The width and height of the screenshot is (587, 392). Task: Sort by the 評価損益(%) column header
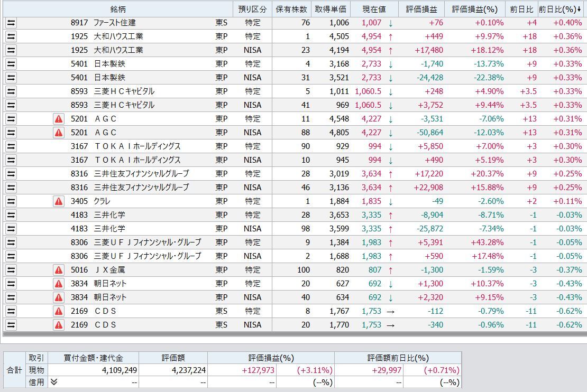475,10
